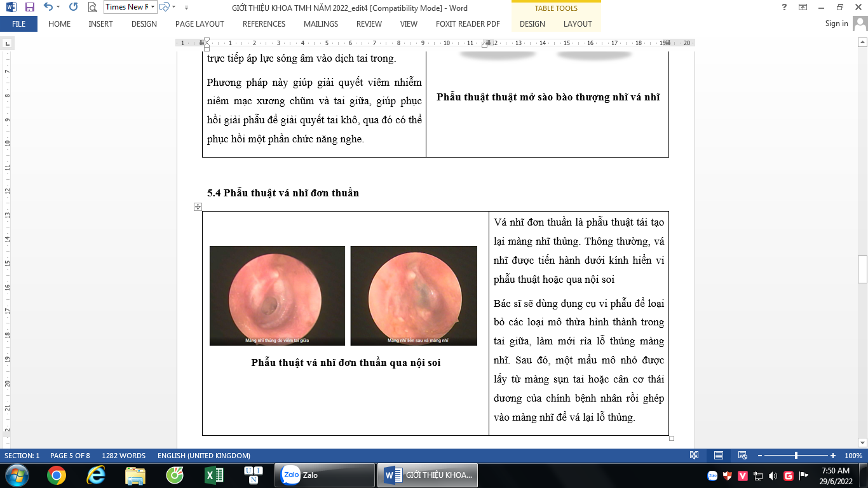The image size is (868, 488).
Task: Expand the Shapes gallery dropdown arrow
Action: (173, 8)
